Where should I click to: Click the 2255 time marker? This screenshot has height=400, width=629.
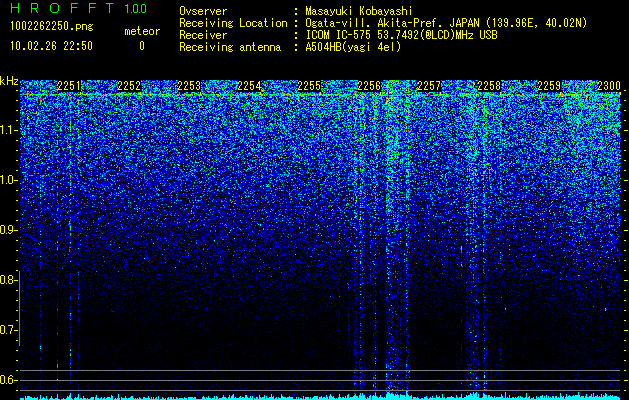coord(309,86)
